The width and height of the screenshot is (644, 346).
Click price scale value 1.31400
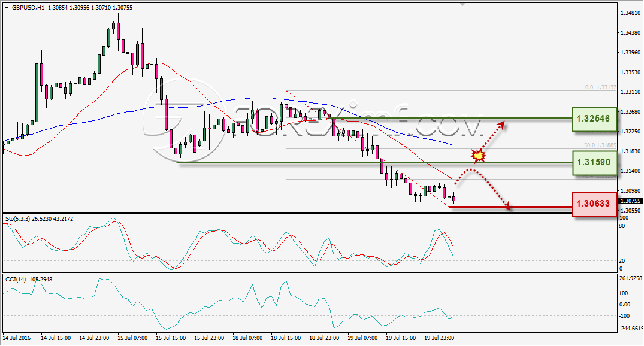pos(630,171)
